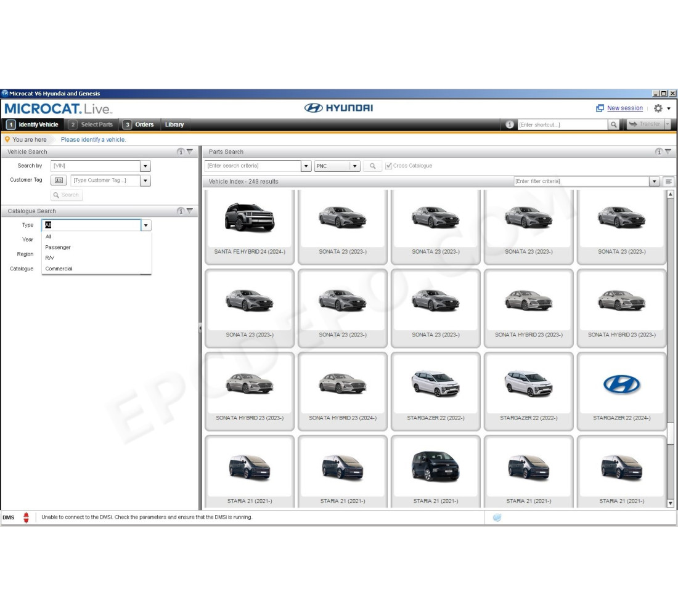Screen dimensions: 678x616
Task: Click the New session link
Action: click(x=624, y=108)
